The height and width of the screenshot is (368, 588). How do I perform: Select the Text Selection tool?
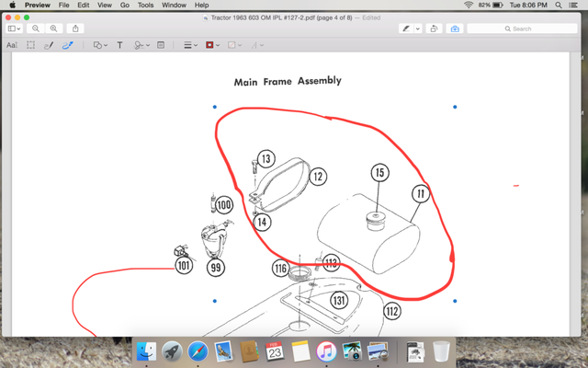point(12,45)
